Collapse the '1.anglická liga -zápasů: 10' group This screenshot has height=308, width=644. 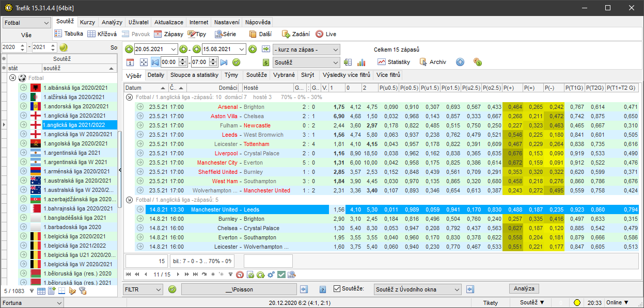coord(129,97)
